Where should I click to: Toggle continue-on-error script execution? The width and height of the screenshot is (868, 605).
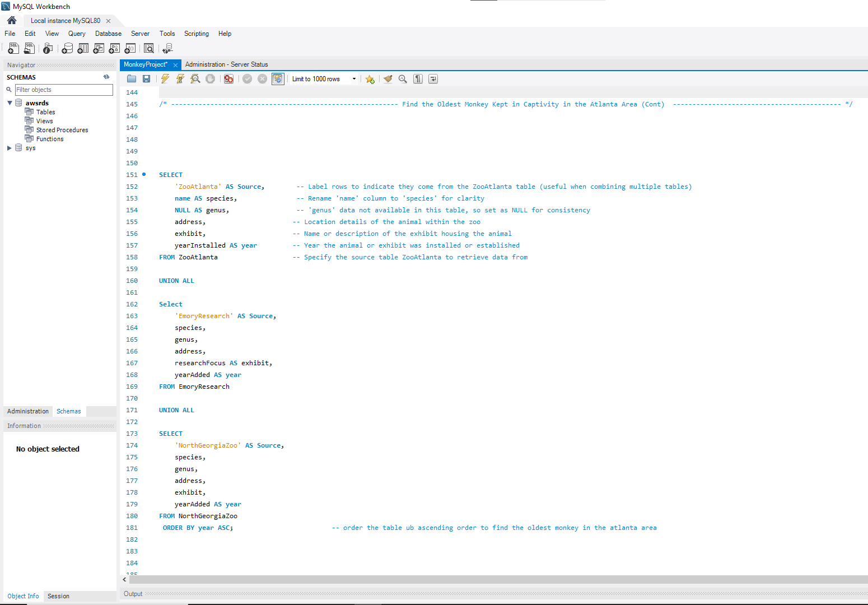click(x=228, y=79)
